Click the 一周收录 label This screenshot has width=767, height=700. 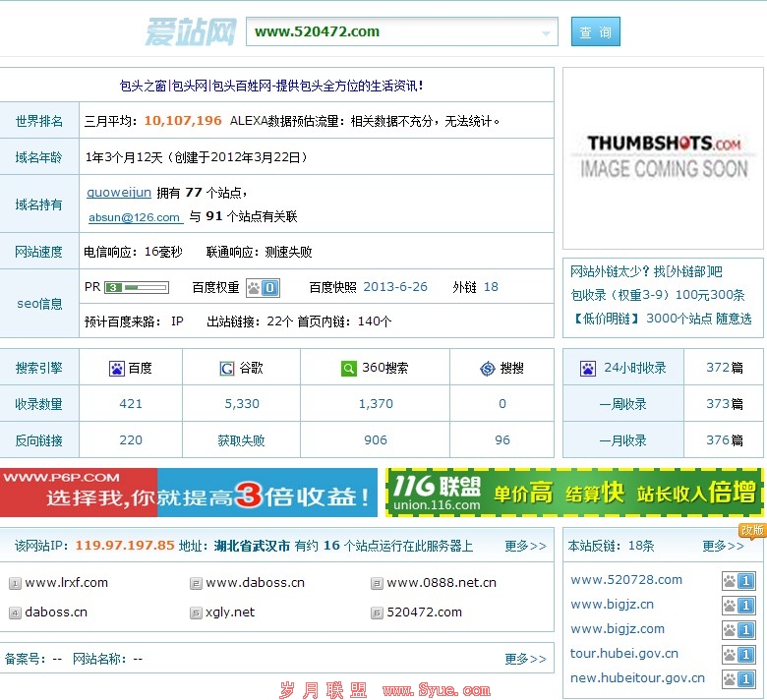(622, 404)
